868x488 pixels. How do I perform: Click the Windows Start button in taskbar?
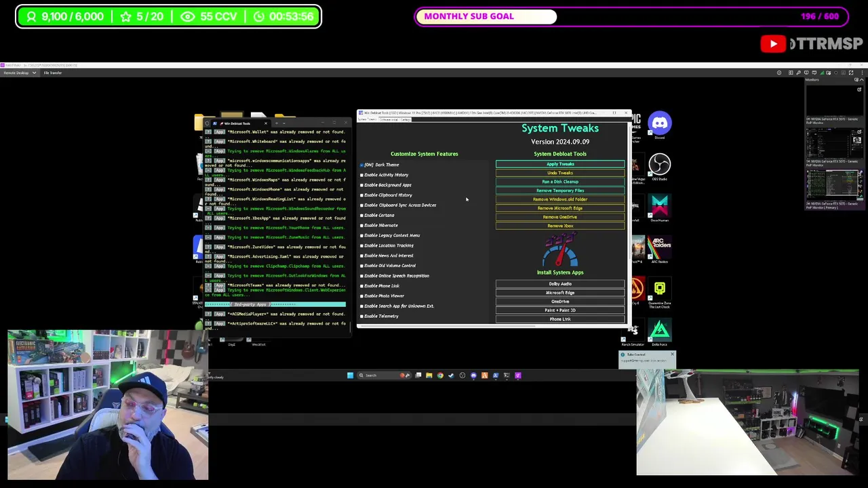pyautogui.click(x=350, y=375)
